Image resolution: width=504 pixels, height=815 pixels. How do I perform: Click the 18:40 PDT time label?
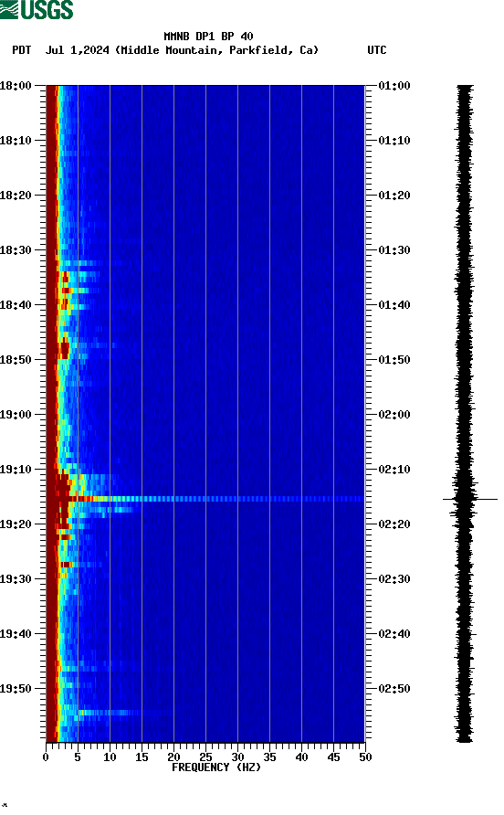16,305
